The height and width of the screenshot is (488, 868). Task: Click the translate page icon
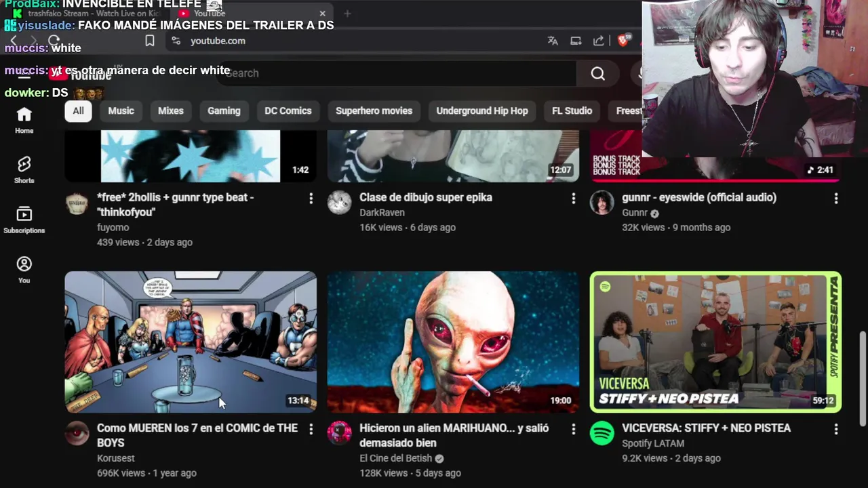pos(553,41)
